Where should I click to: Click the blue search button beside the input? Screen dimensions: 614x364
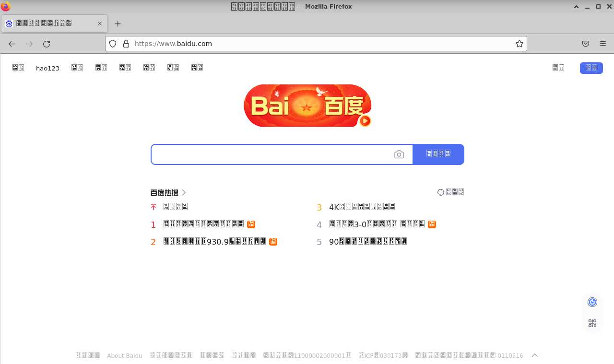(x=438, y=154)
